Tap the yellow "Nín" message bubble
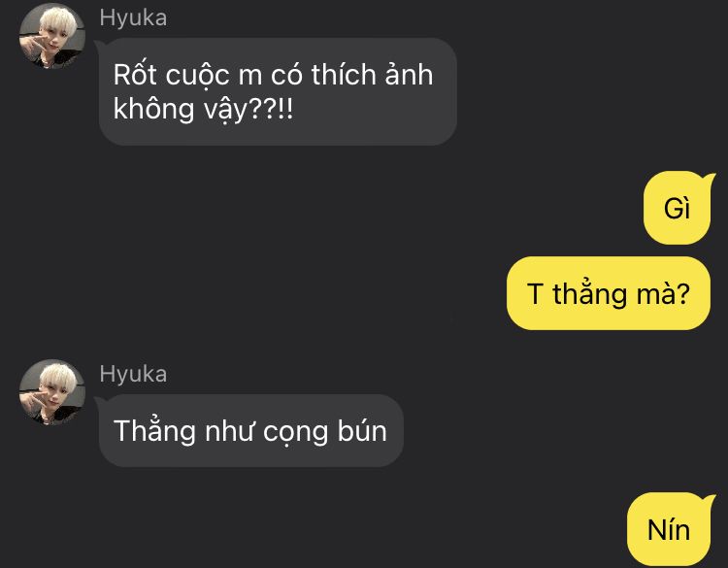This screenshot has height=568, width=728. (x=669, y=529)
